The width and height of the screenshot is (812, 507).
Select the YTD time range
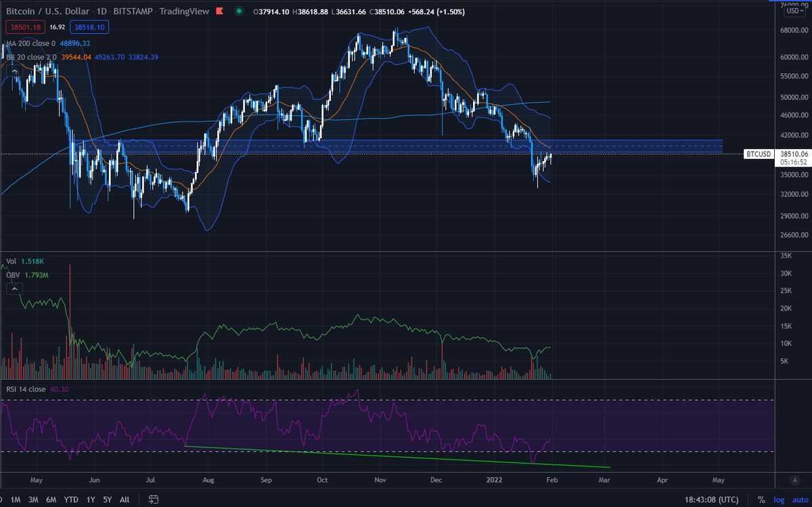(70, 500)
